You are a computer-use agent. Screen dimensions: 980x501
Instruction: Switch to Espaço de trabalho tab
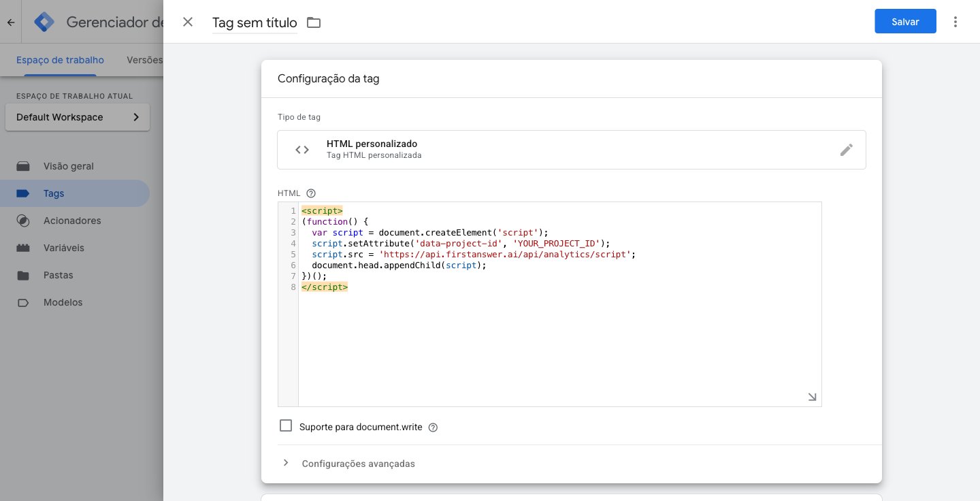coord(60,60)
